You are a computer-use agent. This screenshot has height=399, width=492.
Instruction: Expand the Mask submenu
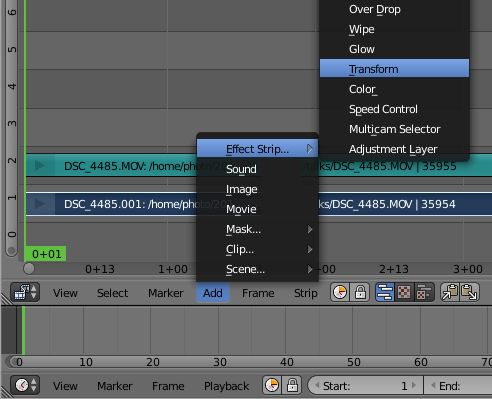[x=257, y=229]
